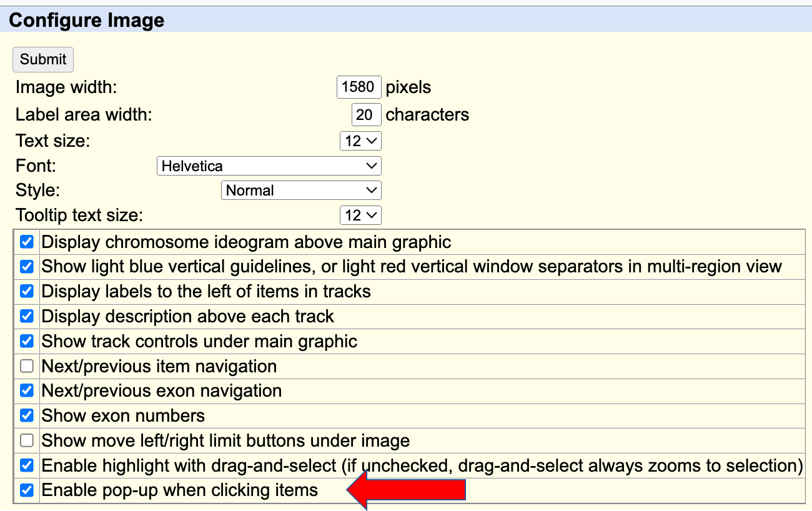812x511 pixels.
Task: Toggle 'Display labels to the left of items'
Action: click(26, 291)
